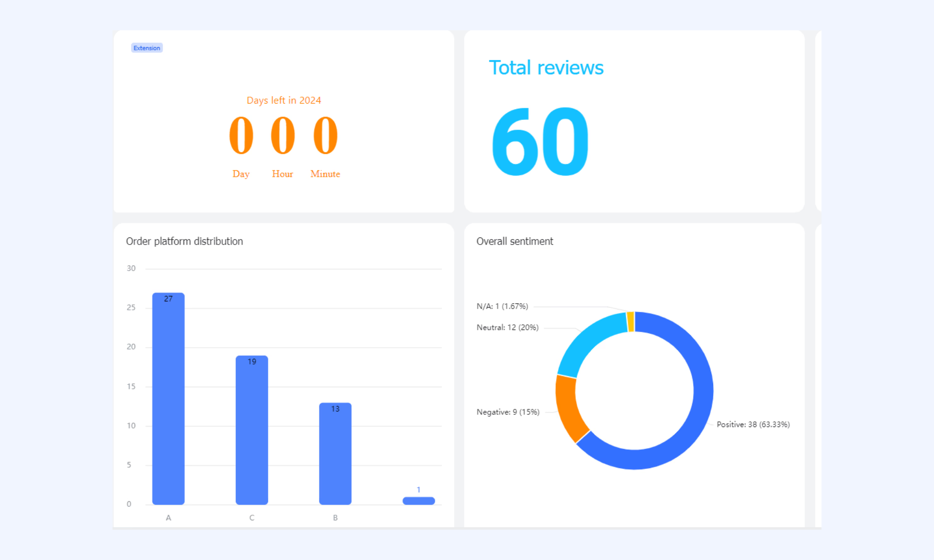Click the Neutral: 12 (20%) label
934x560 pixels.
(x=508, y=328)
